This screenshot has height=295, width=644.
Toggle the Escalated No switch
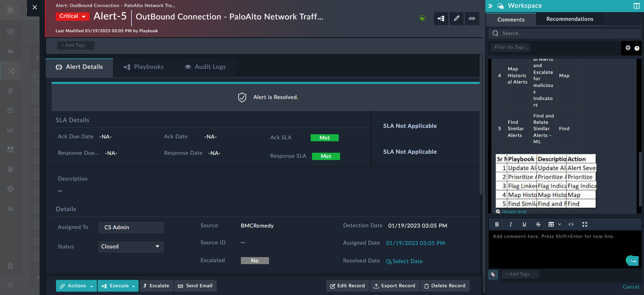point(255,260)
